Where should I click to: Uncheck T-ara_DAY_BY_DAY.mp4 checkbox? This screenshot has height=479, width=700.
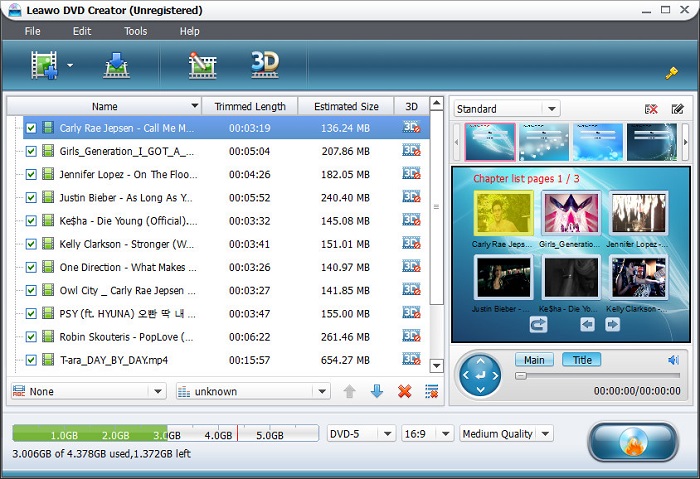coord(32,359)
